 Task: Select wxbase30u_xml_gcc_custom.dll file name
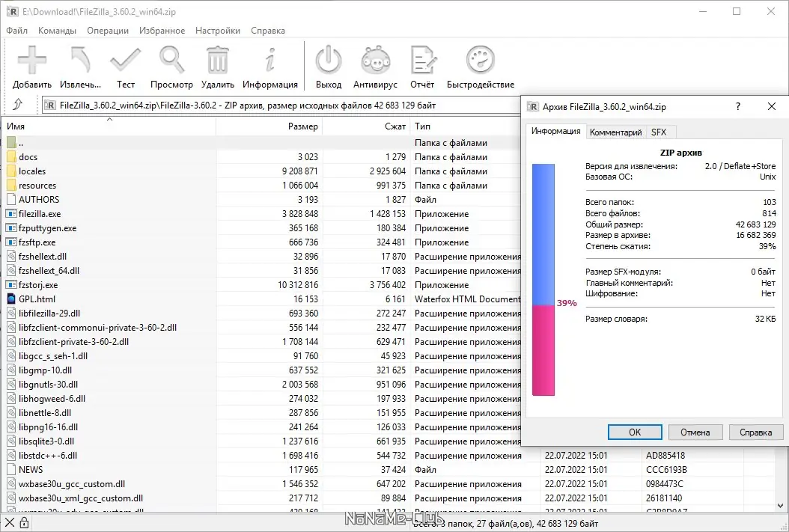[x=81, y=498]
